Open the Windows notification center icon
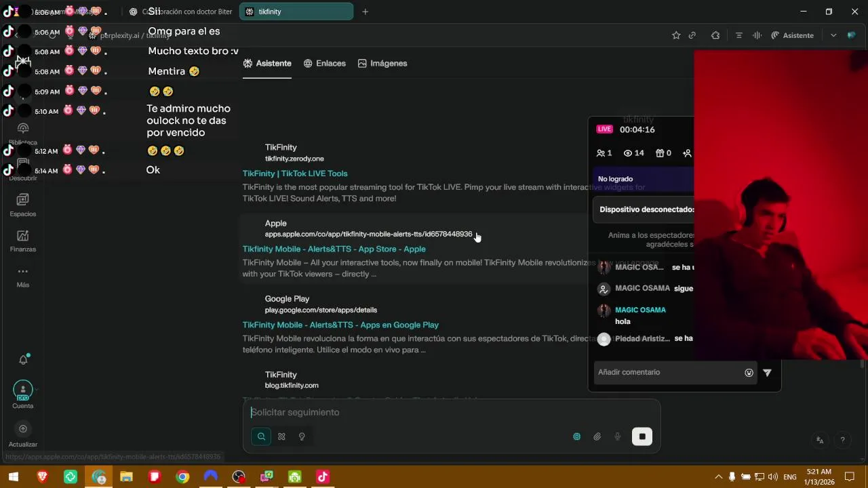This screenshot has height=488, width=868. pyautogui.click(x=850, y=477)
